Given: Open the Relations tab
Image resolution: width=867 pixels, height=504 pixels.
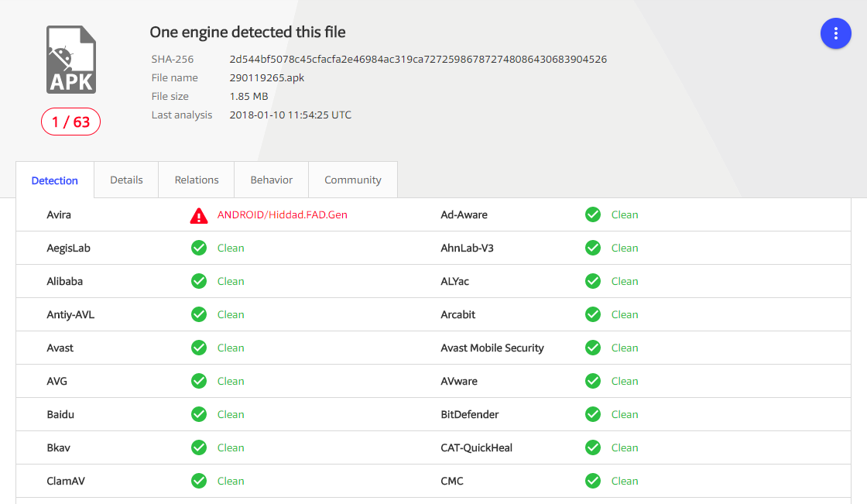Looking at the screenshot, I should (197, 180).
